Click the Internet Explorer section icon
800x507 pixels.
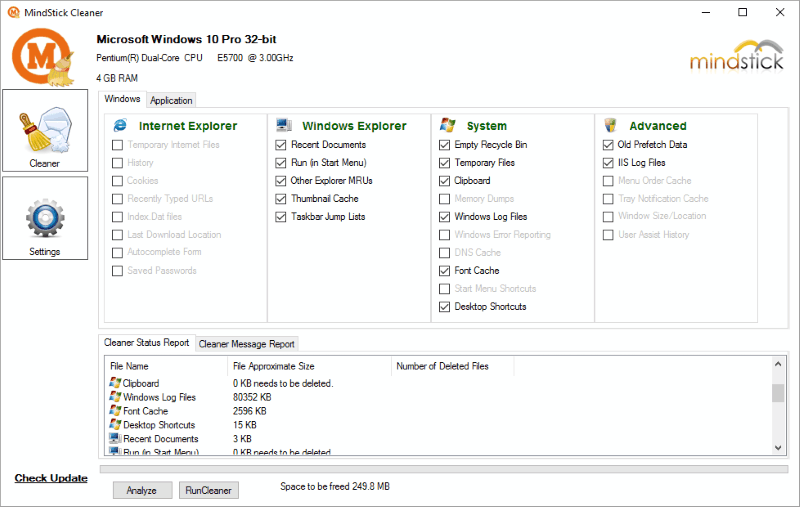120,125
